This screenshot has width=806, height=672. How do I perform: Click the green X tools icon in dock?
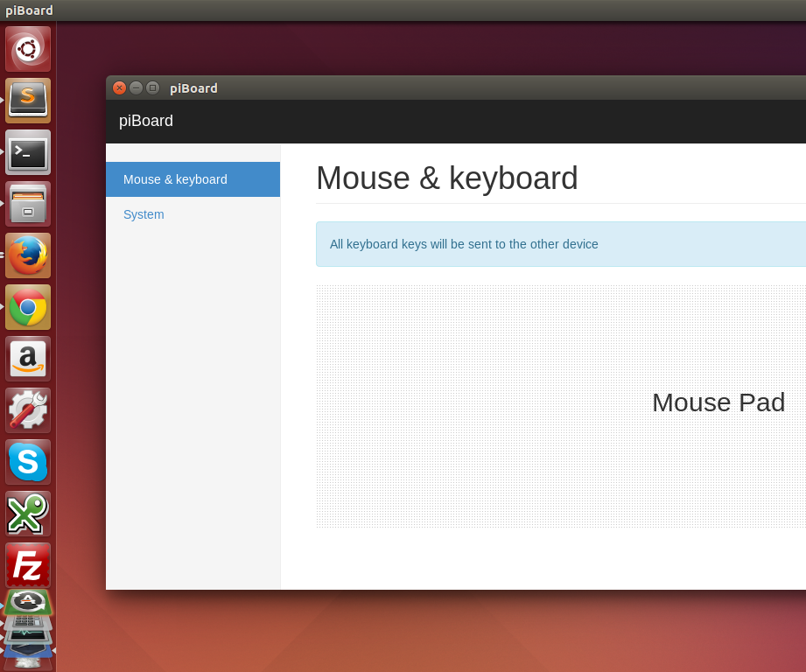click(x=27, y=514)
